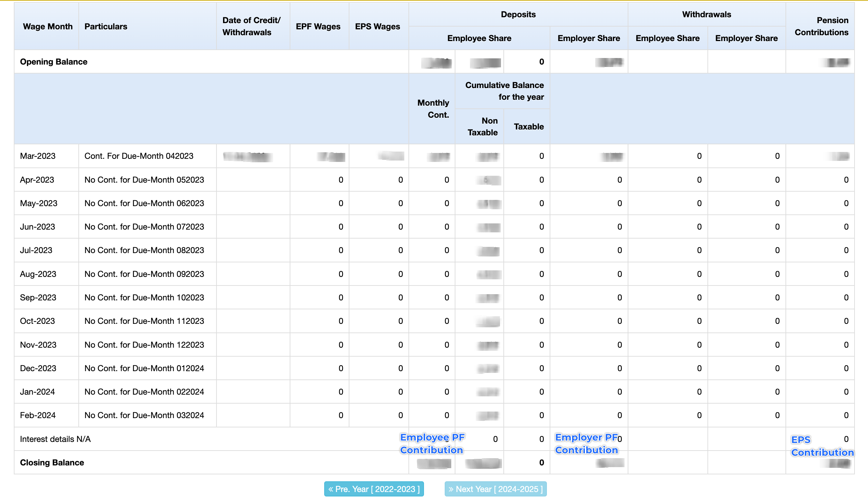Viewport: 868px width, 502px height.
Task: Click the Next Year 2024-2025 button
Action: (x=495, y=489)
